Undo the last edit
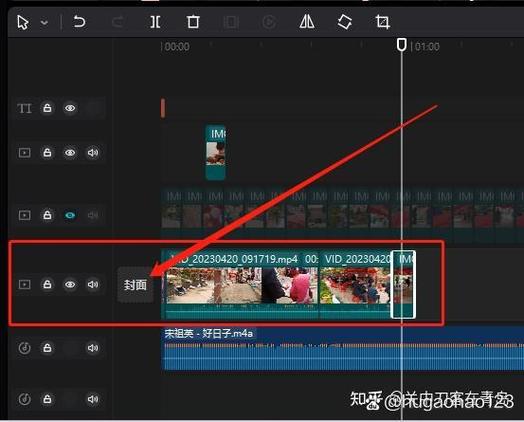The image size is (524, 422). (x=79, y=22)
